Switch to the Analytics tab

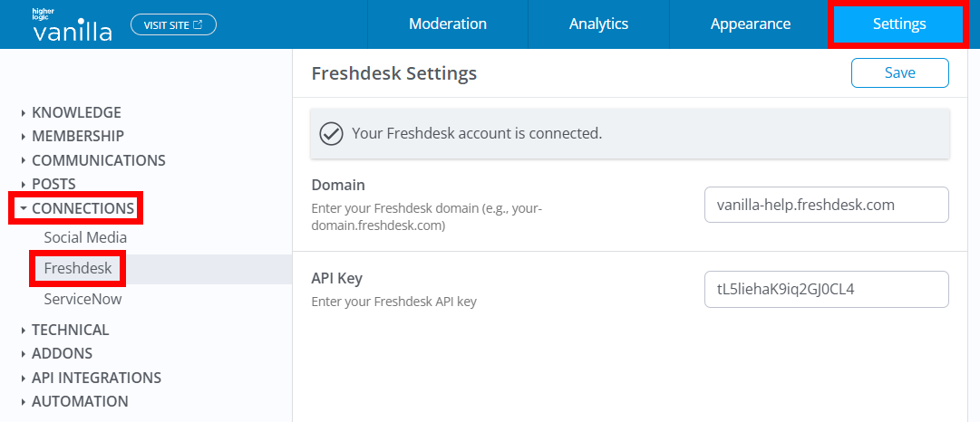click(598, 24)
